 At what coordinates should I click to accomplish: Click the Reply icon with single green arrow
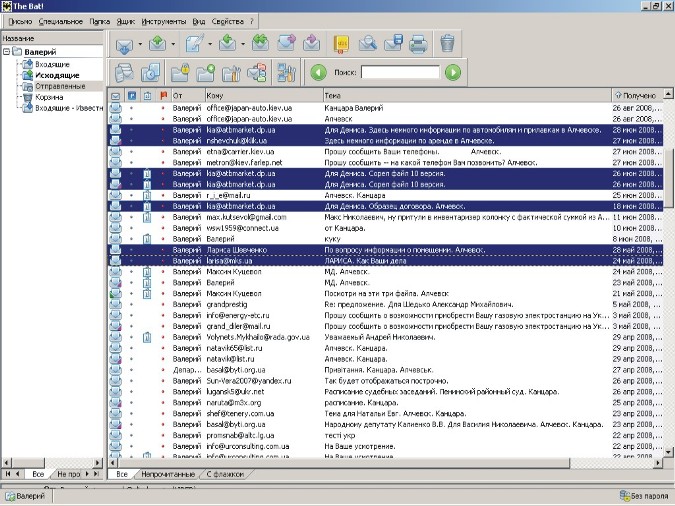point(227,44)
